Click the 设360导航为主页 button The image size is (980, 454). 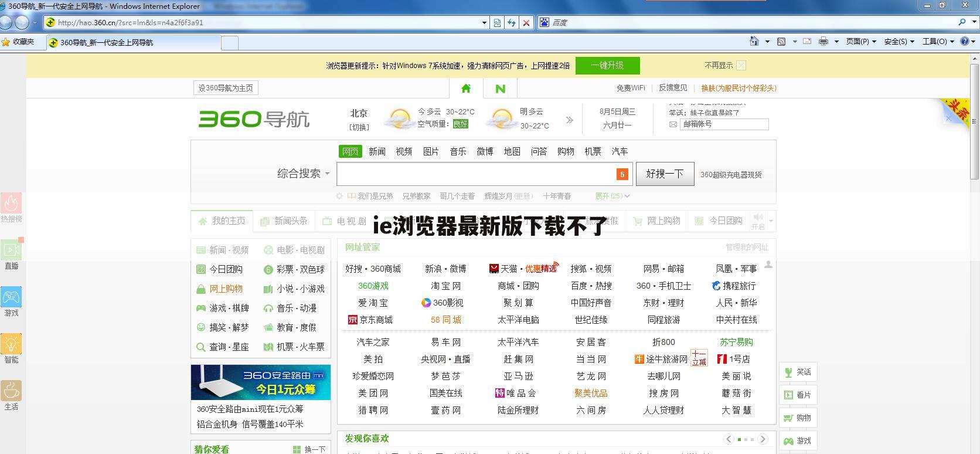(226, 88)
